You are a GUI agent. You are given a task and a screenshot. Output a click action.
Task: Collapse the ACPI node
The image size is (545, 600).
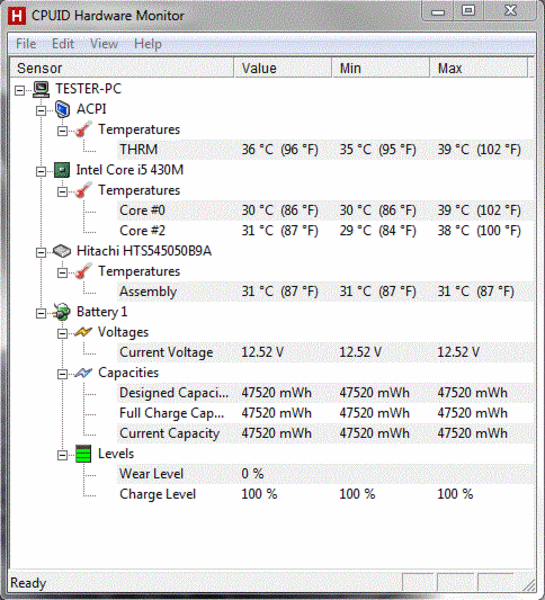[41, 111]
